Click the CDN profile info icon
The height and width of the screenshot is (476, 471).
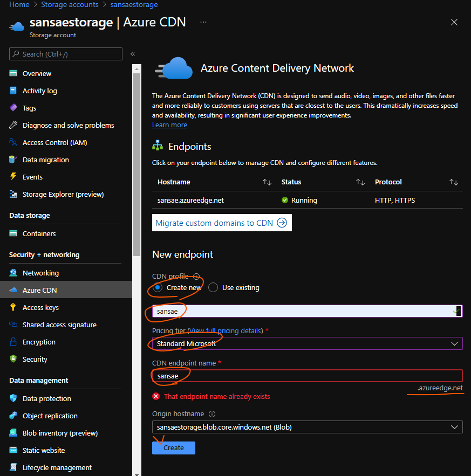tap(196, 277)
